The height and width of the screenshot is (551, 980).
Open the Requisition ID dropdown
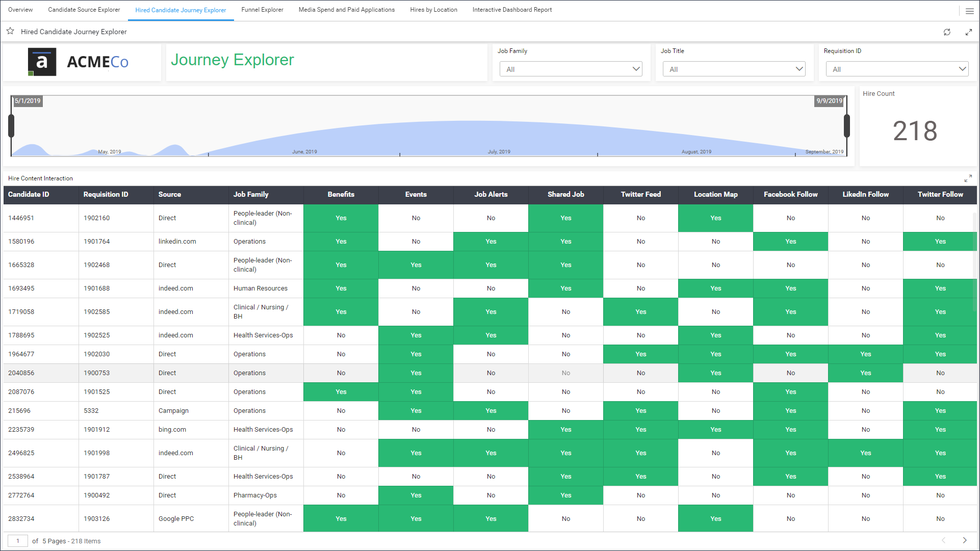click(x=897, y=69)
